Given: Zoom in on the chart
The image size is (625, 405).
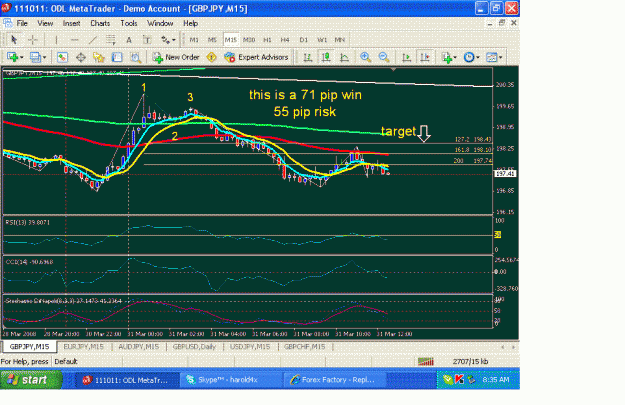Looking at the screenshot, I should [x=365, y=57].
